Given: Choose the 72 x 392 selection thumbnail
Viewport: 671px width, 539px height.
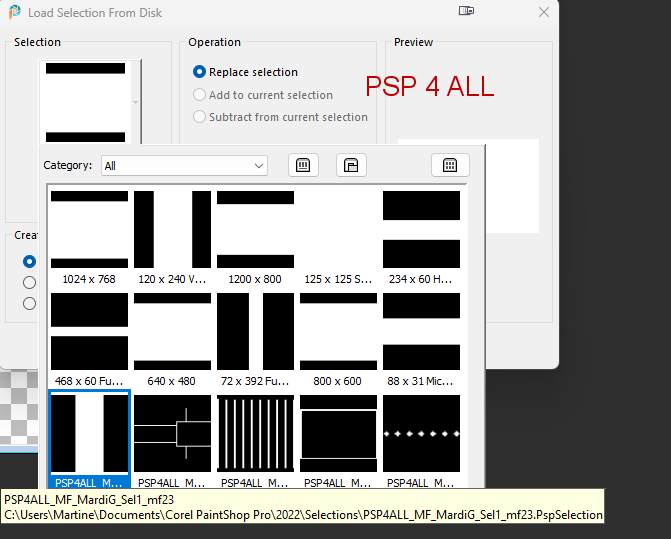Looking at the screenshot, I should coord(255,332).
